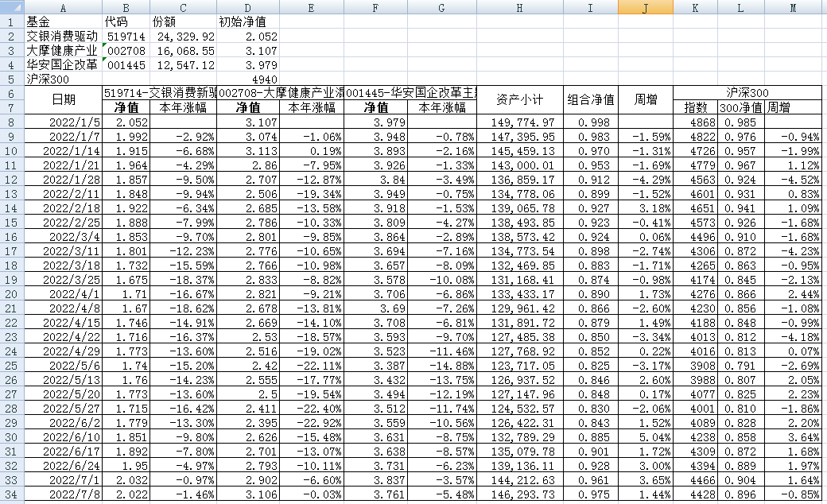Viewport: 827px width, 504px height.
Task: Click the value 4940 in column D
Action: pos(248,79)
